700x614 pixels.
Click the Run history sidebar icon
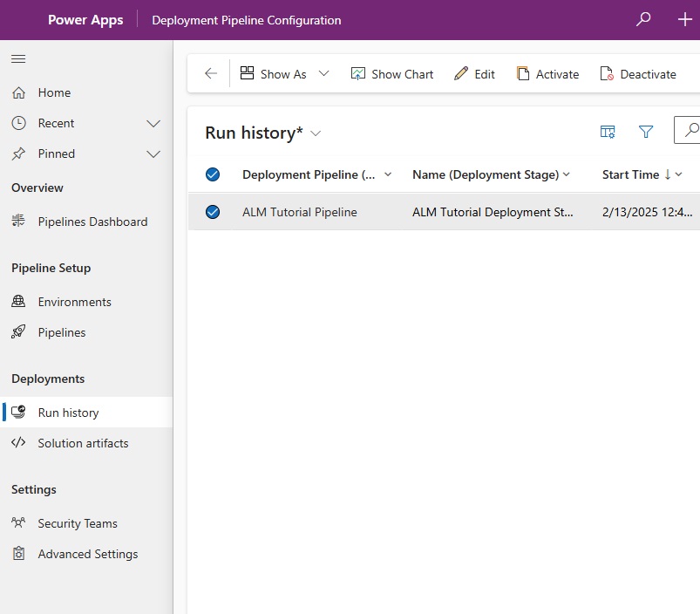pos(18,412)
